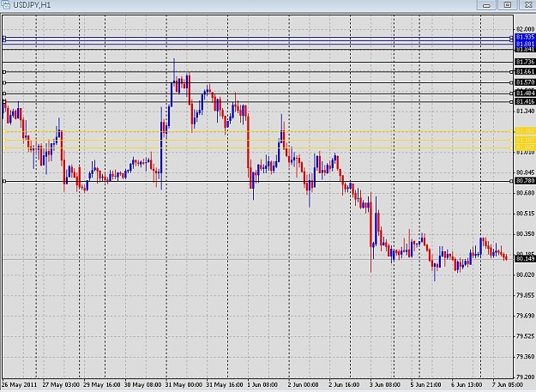The width and height of the screenshot is (536, 392).
Task: Click the 79.855 price scale value
Action: (x=525, y=295)
